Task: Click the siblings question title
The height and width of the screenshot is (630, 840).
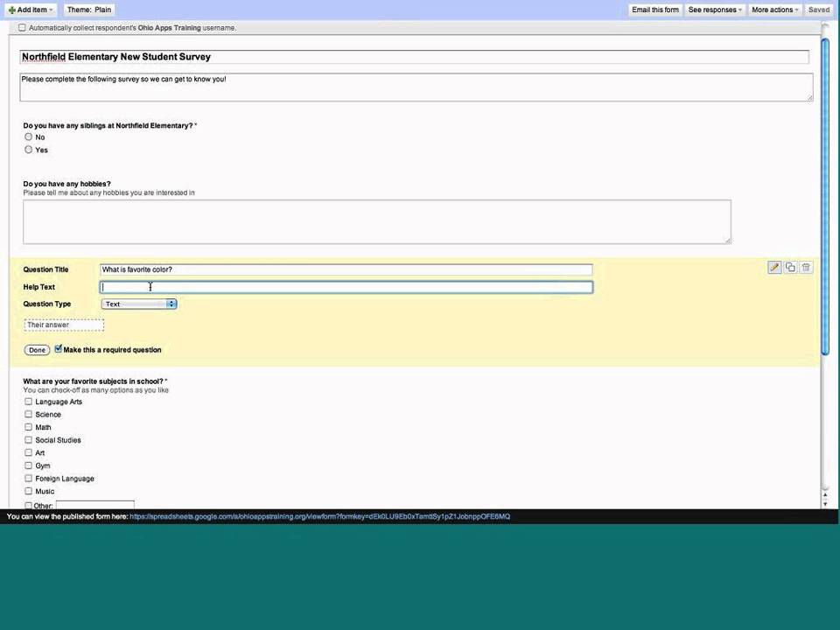Action: (x=108, y=125)
